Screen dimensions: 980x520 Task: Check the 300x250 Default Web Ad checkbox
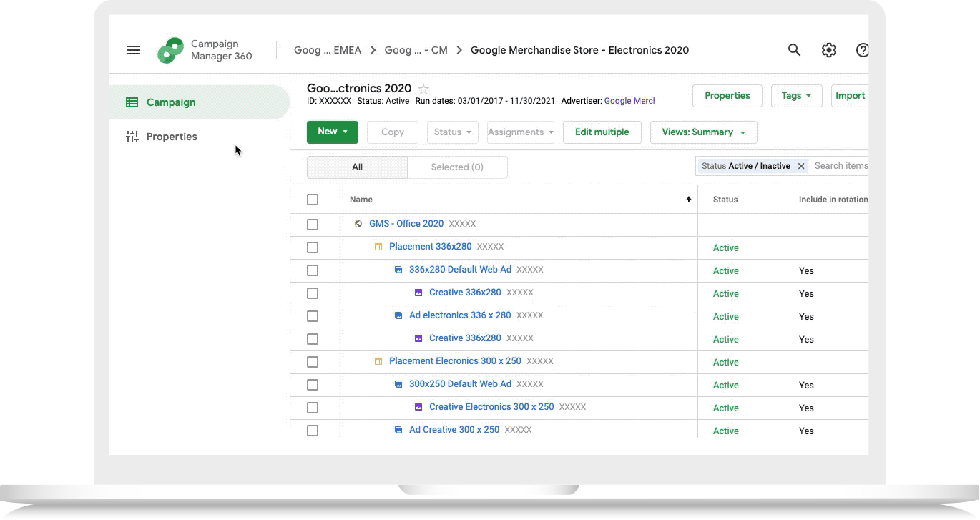pyautogui.click(x=313, y=385)
